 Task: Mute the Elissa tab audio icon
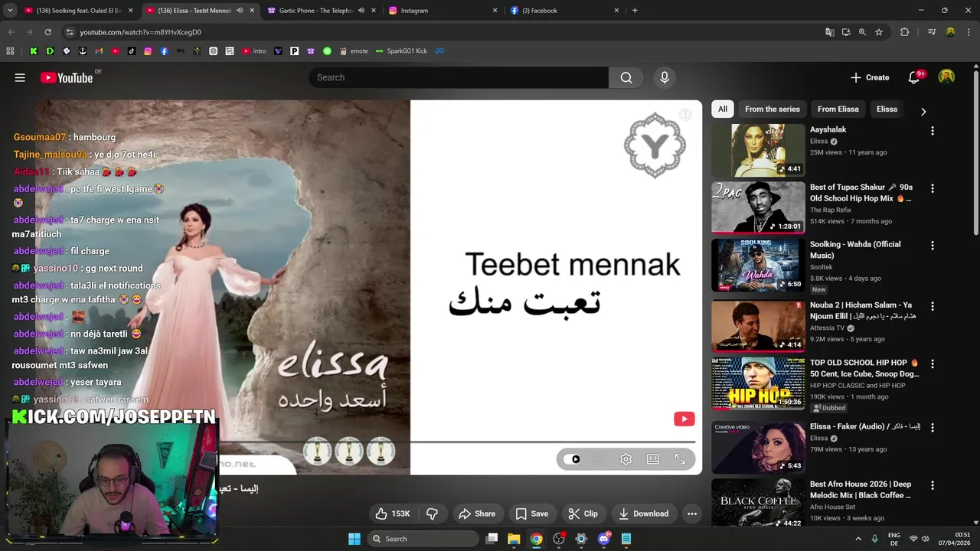tap(240, 11)
